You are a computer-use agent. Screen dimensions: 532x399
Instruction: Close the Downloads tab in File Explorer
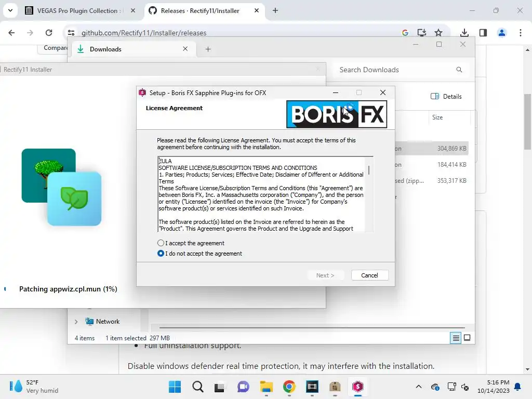pyautogui.click(x=185, y=49)
